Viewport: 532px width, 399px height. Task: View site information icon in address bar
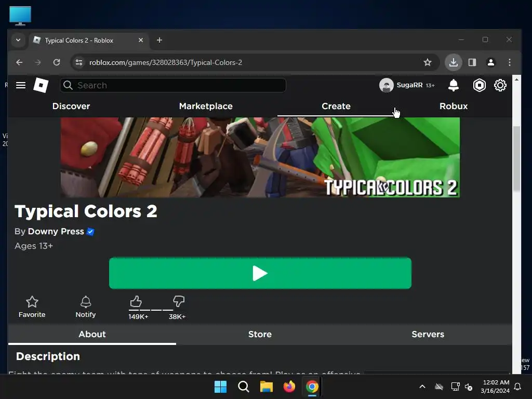[79, 62]
